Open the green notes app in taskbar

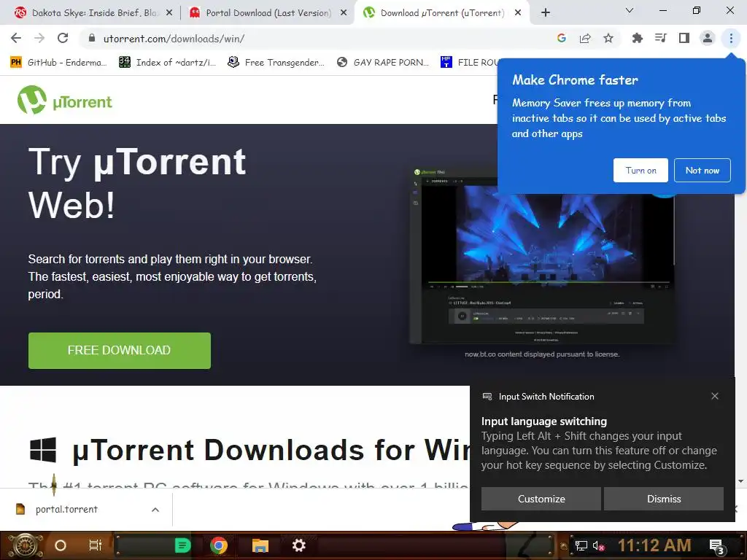click(182, 545)
